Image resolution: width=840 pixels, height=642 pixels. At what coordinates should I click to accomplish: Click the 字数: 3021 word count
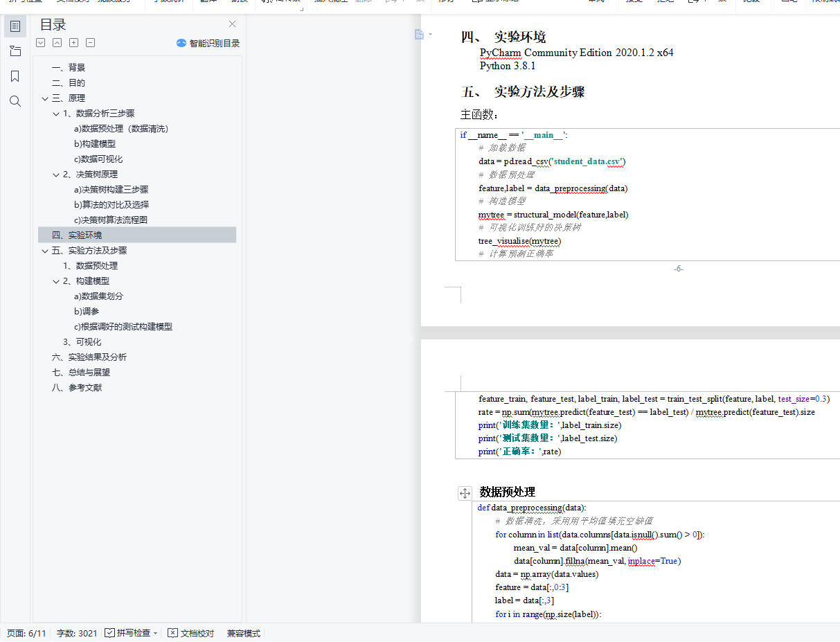click(x=77, y=633)
